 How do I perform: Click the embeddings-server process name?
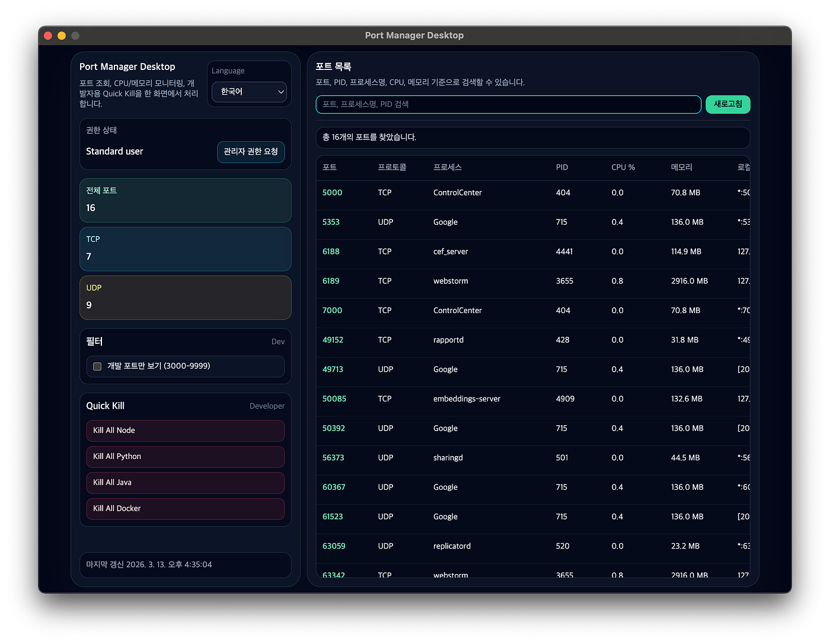(467, 399)
